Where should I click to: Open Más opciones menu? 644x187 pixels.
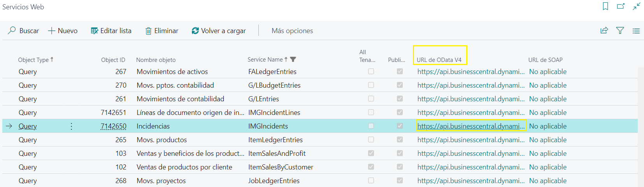pos(292,31)
